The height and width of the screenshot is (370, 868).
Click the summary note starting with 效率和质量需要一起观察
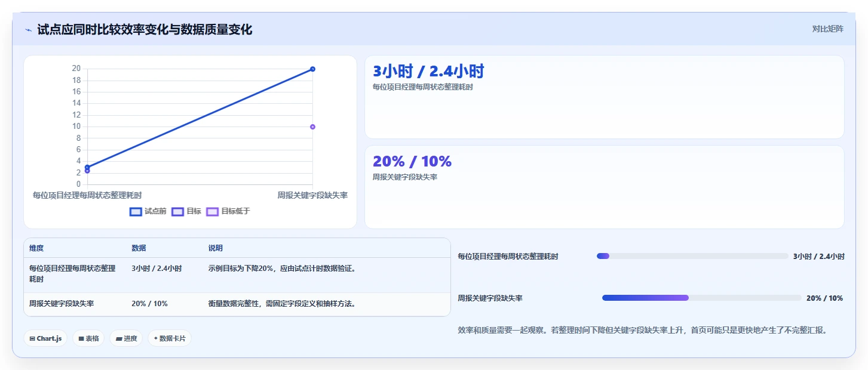pyautogui.click(x=642, y=330)
